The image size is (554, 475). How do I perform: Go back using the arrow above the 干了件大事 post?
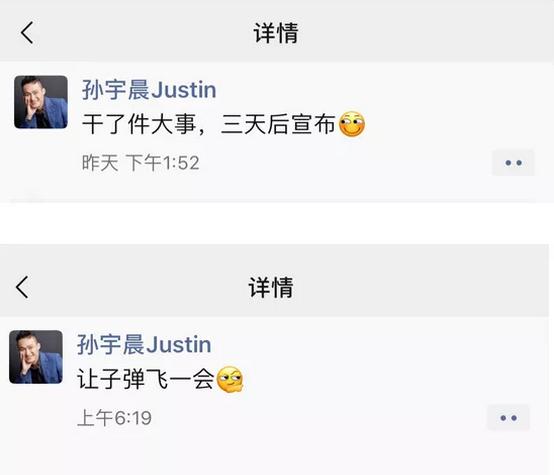point(27,32)
